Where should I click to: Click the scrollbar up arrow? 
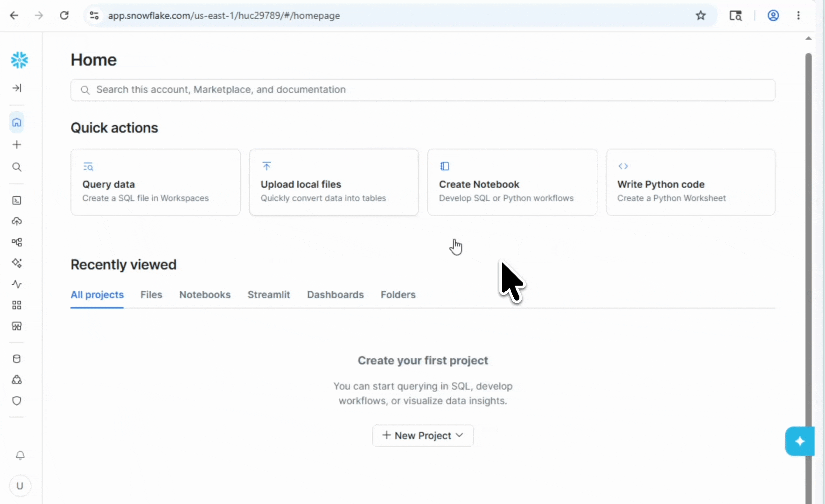point(808,38)
